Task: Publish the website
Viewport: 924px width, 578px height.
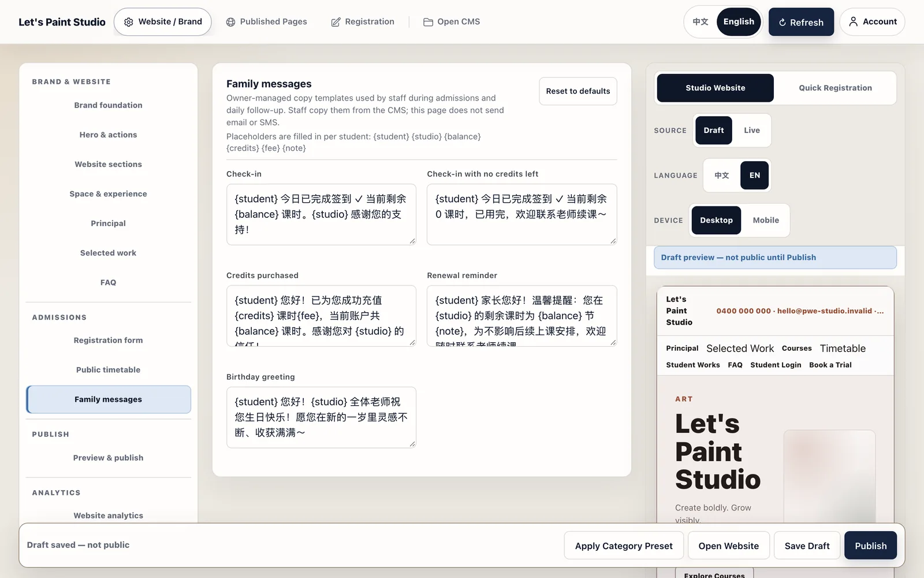Action: [x=870, y=546]
